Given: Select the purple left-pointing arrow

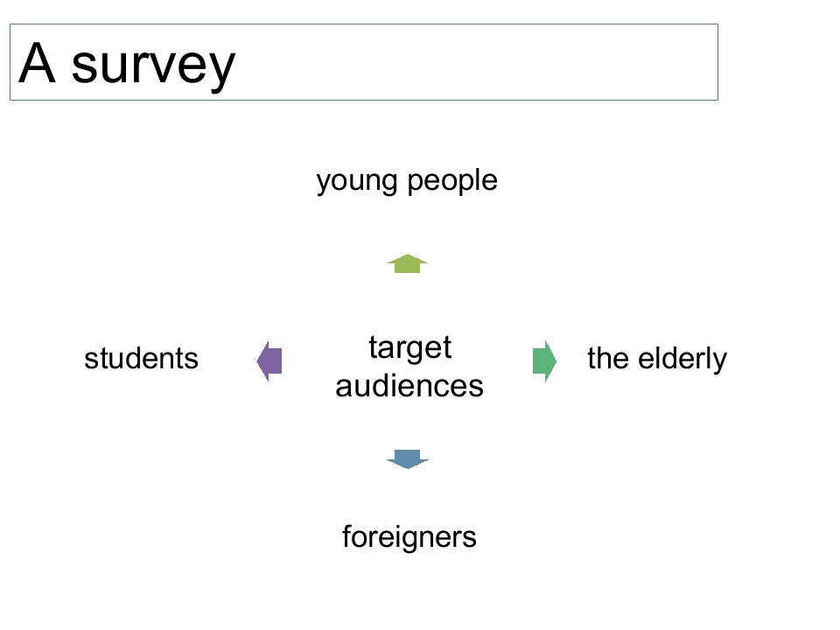Looking at the screenshot, I should click(269, 361).
